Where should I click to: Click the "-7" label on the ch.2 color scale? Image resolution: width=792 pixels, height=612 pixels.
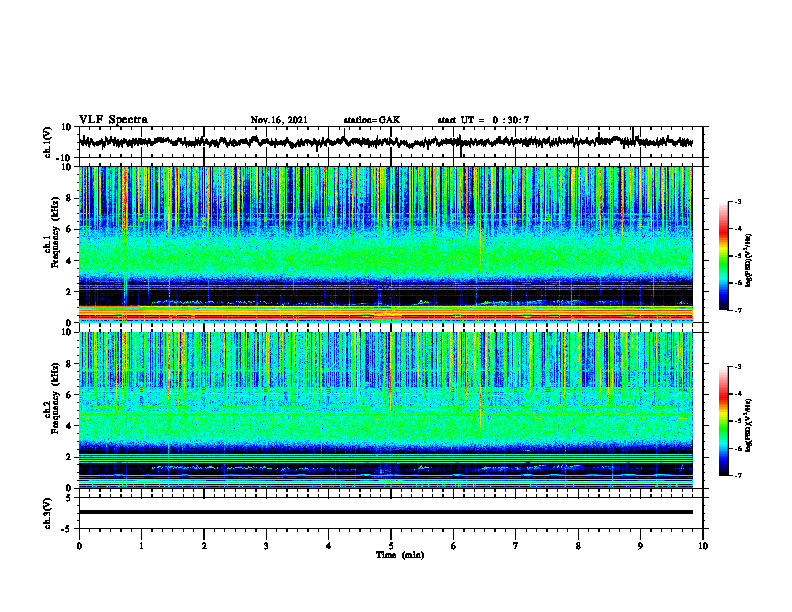(737, 475)
